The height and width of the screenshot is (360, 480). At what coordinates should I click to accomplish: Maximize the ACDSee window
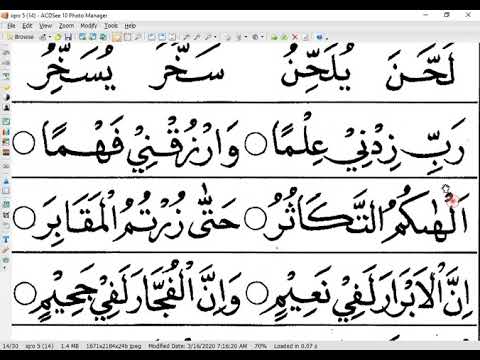point(447,15)
